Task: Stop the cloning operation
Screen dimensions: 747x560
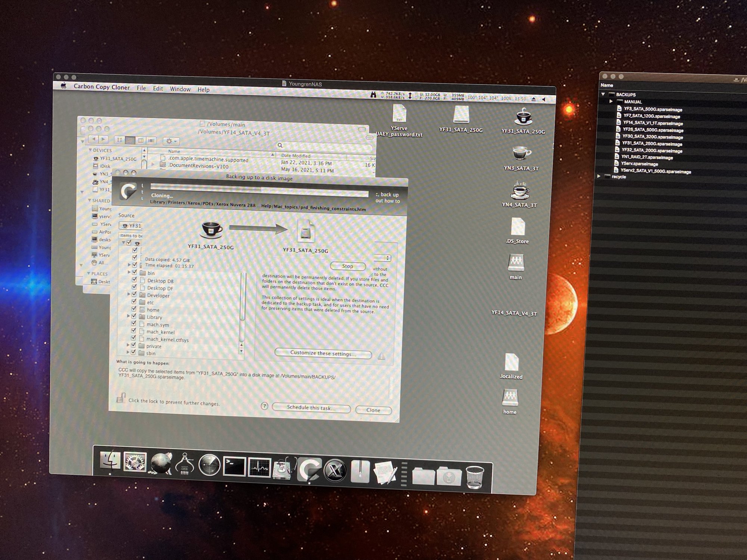Action: click(x=348, y=266)
